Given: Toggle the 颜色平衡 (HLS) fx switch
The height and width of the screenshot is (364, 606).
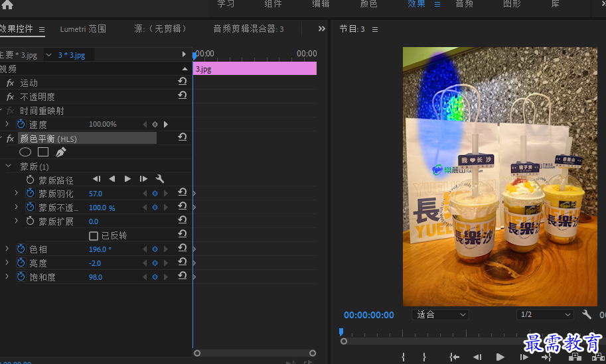Looking at the screenshot, I should coord(11,139).
